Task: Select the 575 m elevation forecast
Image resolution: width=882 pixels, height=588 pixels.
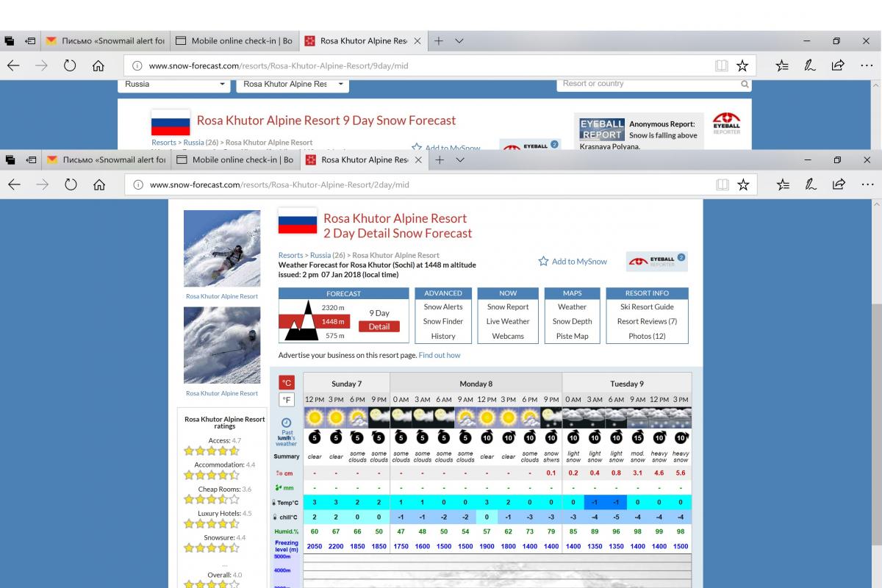Action: [335, 335]
